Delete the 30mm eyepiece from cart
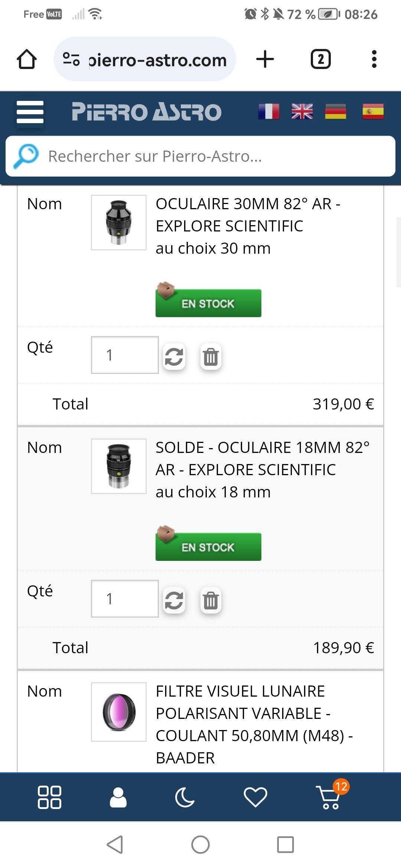This screenshot has width=401, height=868. pos(211,356)
